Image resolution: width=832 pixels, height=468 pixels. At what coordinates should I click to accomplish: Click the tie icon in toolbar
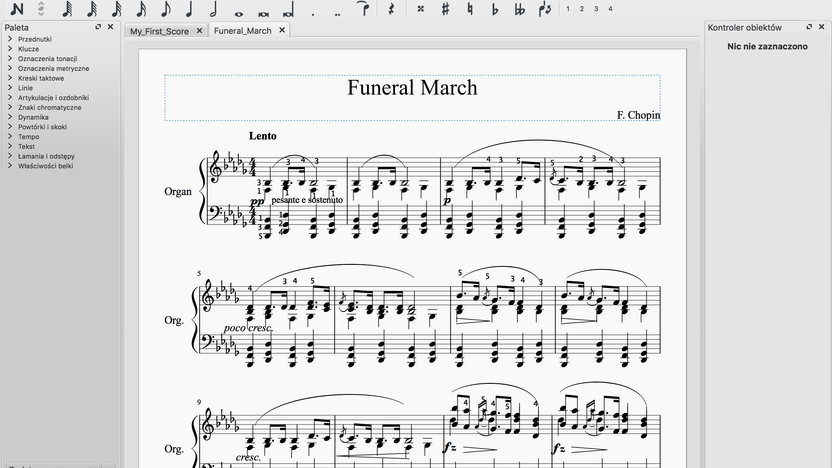click(x=364, y=8)
